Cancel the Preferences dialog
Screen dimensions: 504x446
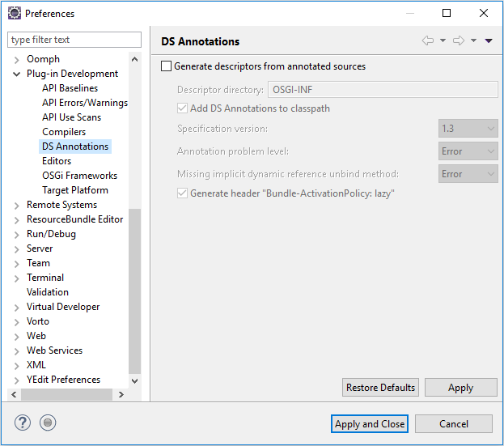[454, 424]
